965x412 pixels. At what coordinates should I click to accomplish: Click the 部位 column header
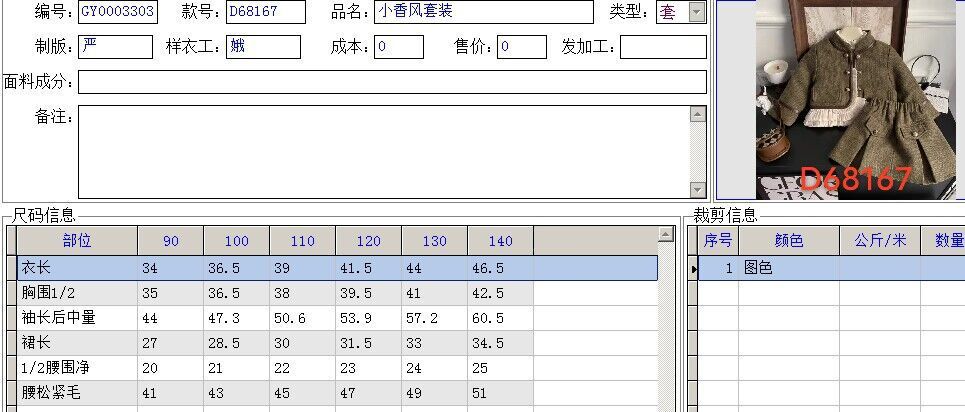click(77, 241)
